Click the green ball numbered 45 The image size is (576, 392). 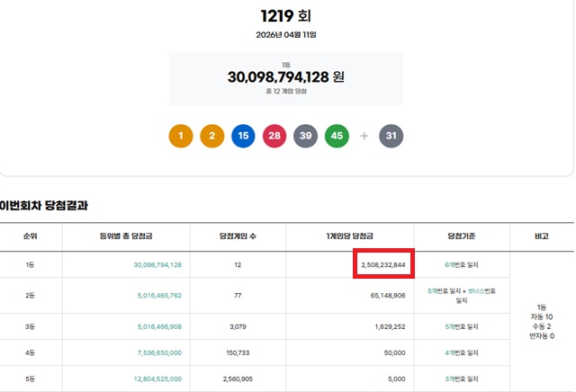[x=337, y=136]
